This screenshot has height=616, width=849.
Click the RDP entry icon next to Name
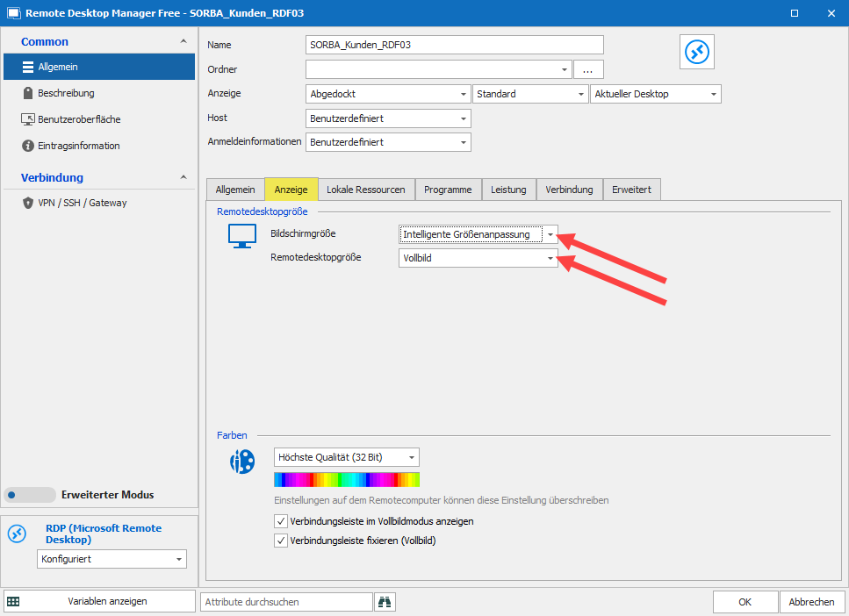point(699,53)
